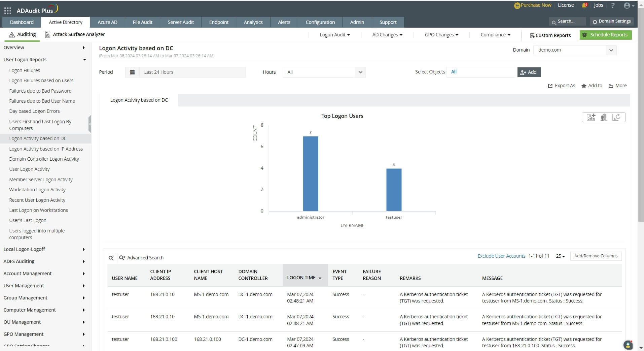The height and width of the screenshot is (351, 644).
Task: Open the support chat bubble icon
Action: pyautogui.click(x=628, y=345)
